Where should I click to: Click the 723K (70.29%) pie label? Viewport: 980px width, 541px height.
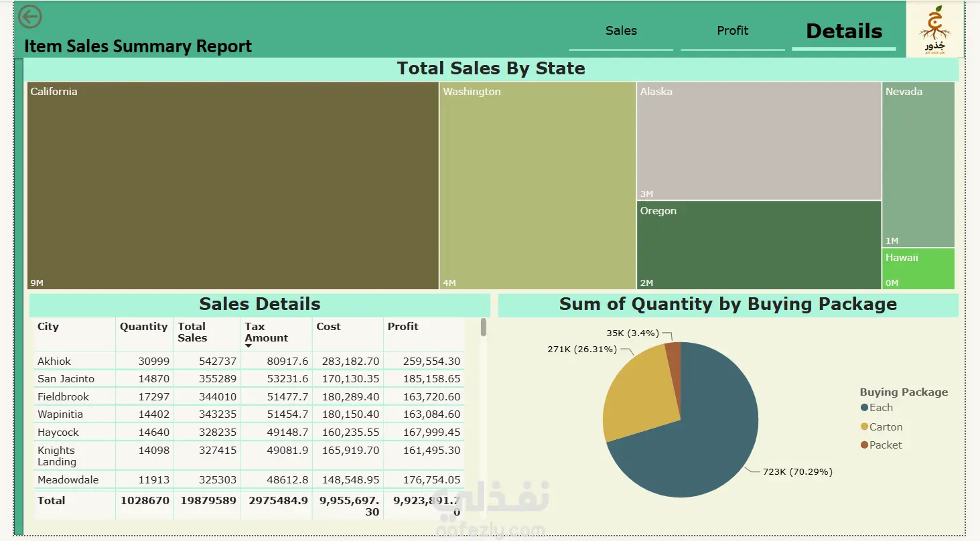(798, 472)
